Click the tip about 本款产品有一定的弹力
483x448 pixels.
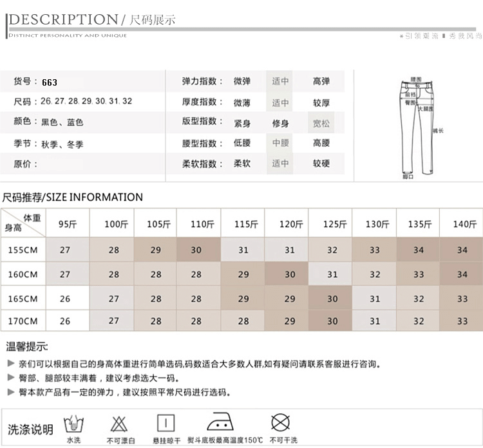[x=125, y=392]
